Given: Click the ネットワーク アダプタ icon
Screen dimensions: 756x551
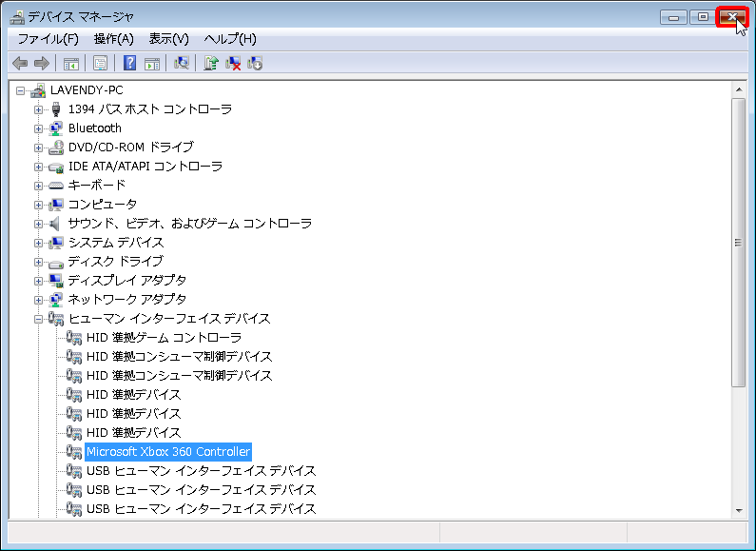Looking at the screenshot, I should click(56, 300).
